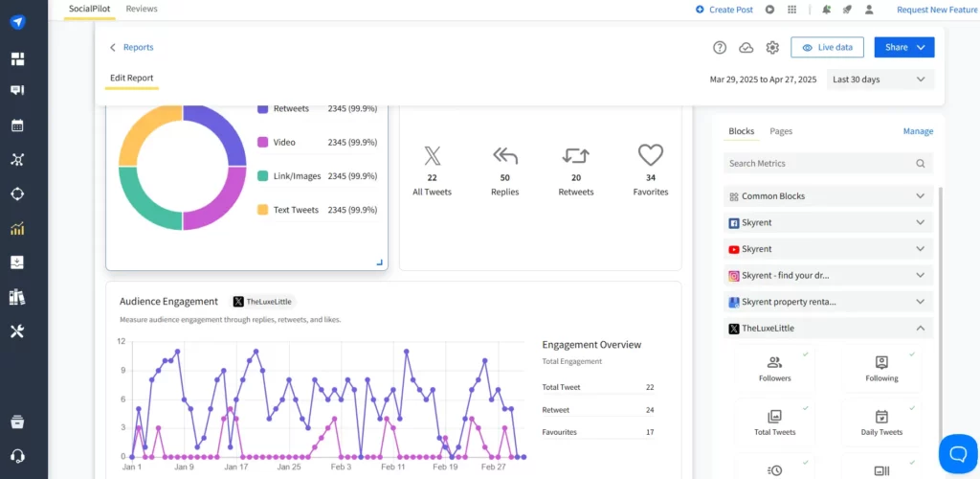Switch to the SocialPilot tab
The width and height of the screenshot is (980, 479).
89,10
